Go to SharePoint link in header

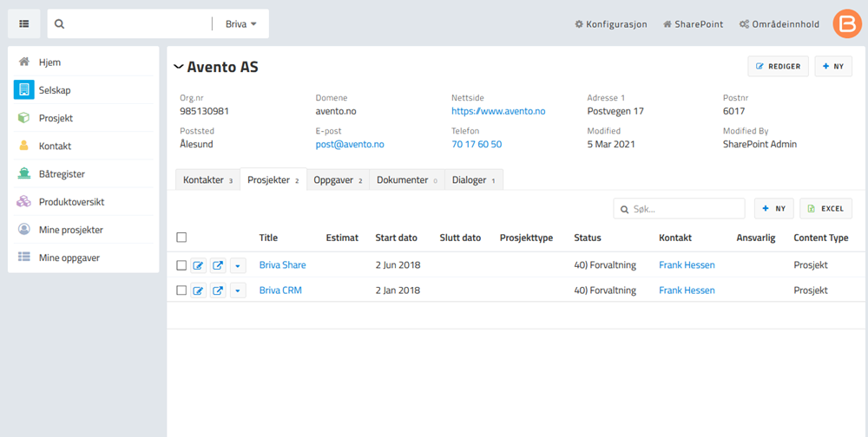coord(693,24)
